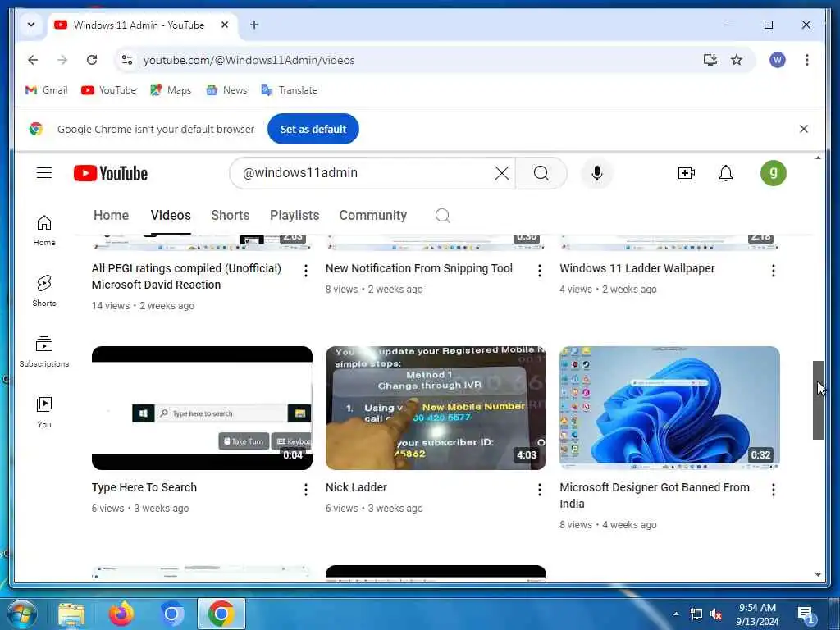
Task: Clear the @windows11admin search text
Action: pos(502,173)
